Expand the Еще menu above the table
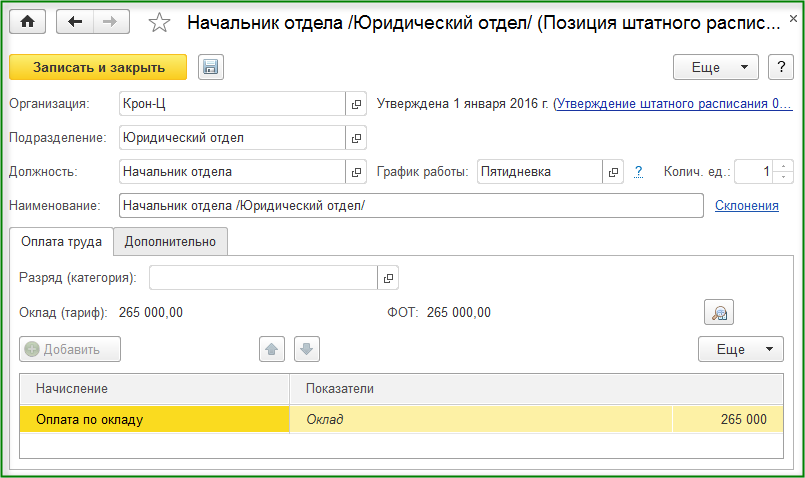 [740, 349]
